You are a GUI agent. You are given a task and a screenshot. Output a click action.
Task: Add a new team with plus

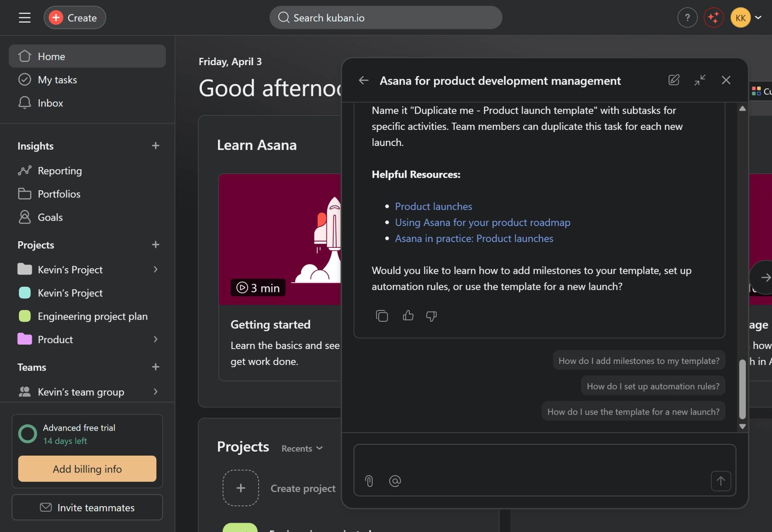[x=156, y=367]
